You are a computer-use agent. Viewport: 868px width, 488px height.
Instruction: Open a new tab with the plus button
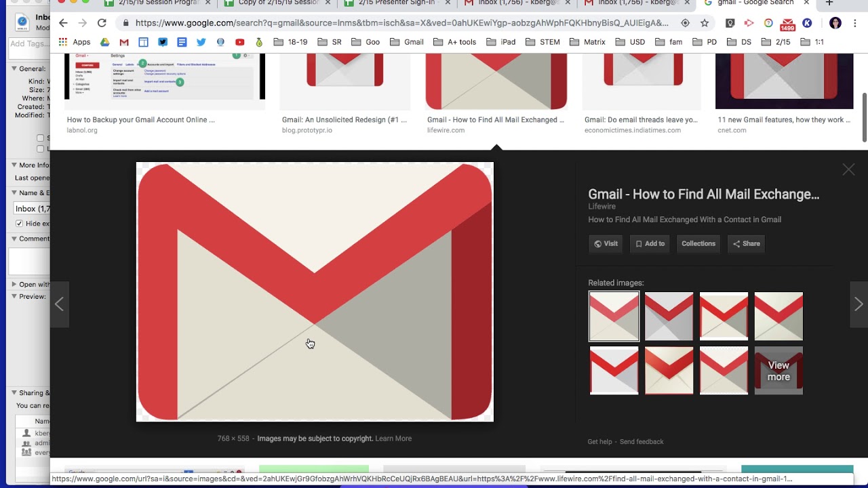coord(829,3)
